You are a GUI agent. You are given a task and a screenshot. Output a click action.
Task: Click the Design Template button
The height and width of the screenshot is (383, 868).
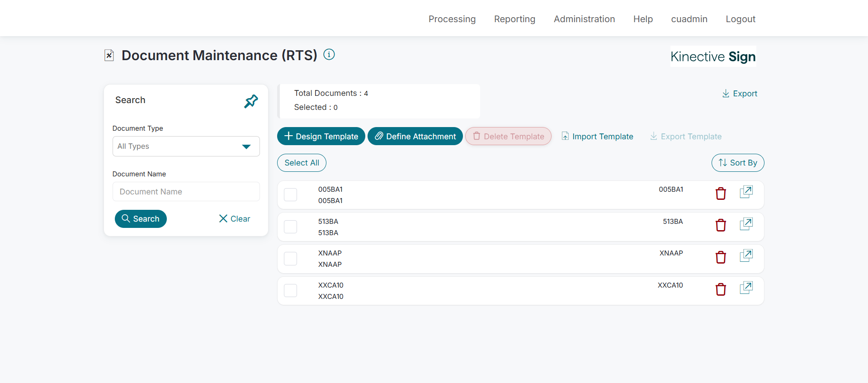[x=321, y=136]
